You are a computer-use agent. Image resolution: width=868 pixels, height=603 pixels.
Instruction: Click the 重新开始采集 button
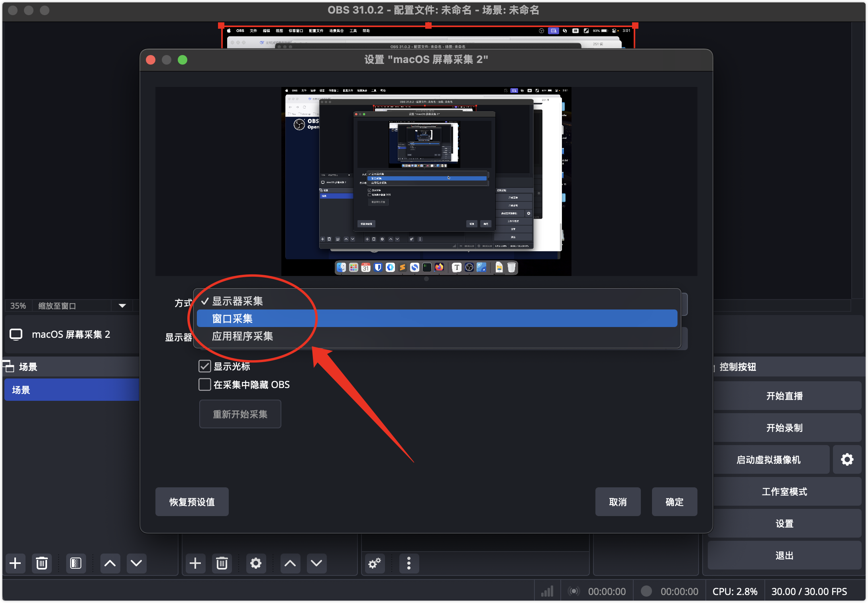240,414
